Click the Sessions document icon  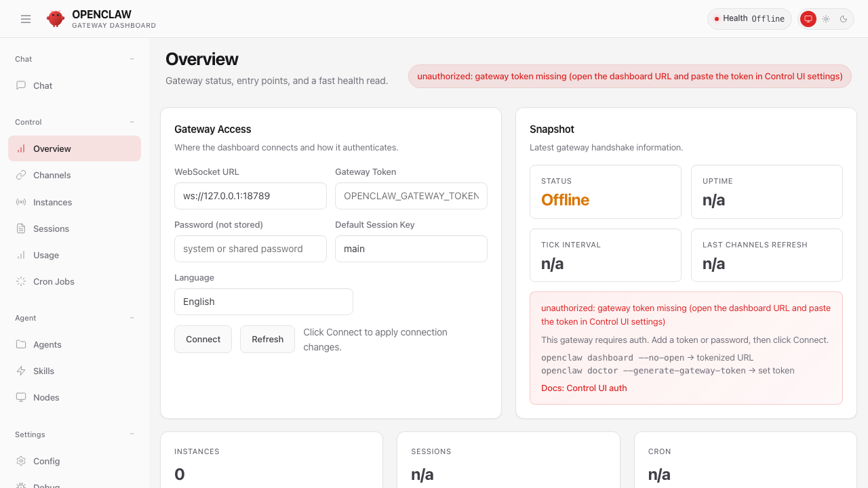tap(21, 228)
